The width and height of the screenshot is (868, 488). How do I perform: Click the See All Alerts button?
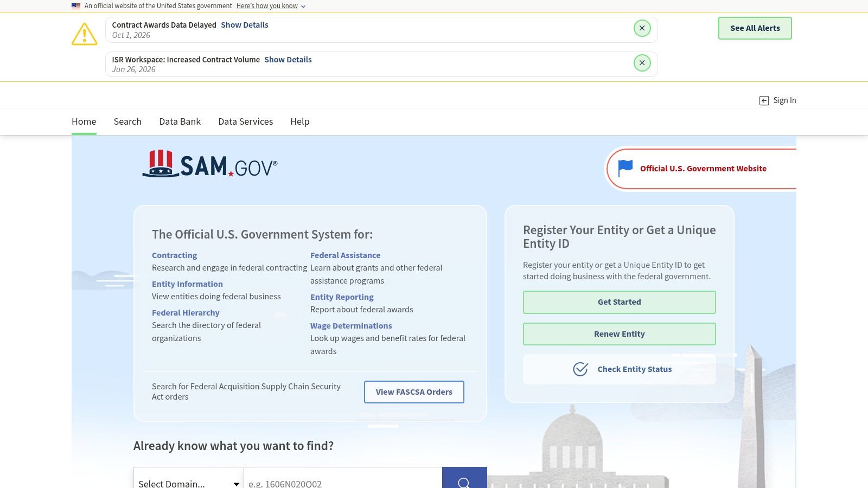point(755,28)
